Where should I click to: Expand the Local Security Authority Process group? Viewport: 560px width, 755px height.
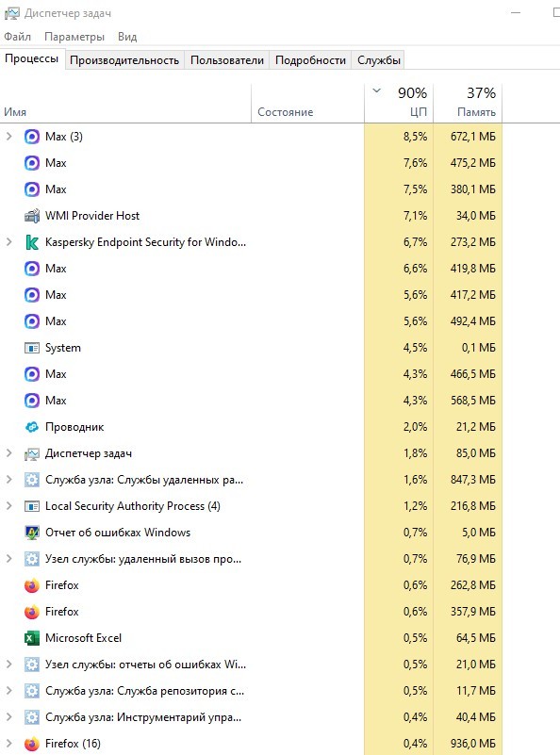(9, 506)
